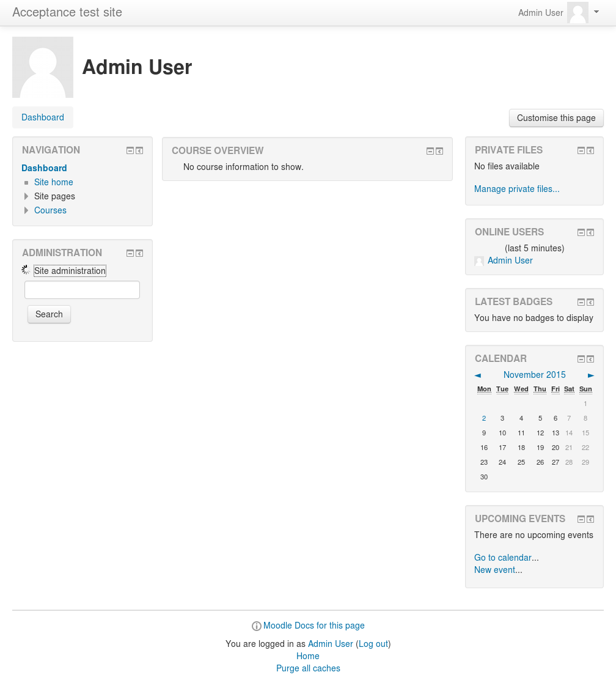Click 'You have no badges to display' text
The width and height of the screenshot is (616, 683).
click(533, 319)
